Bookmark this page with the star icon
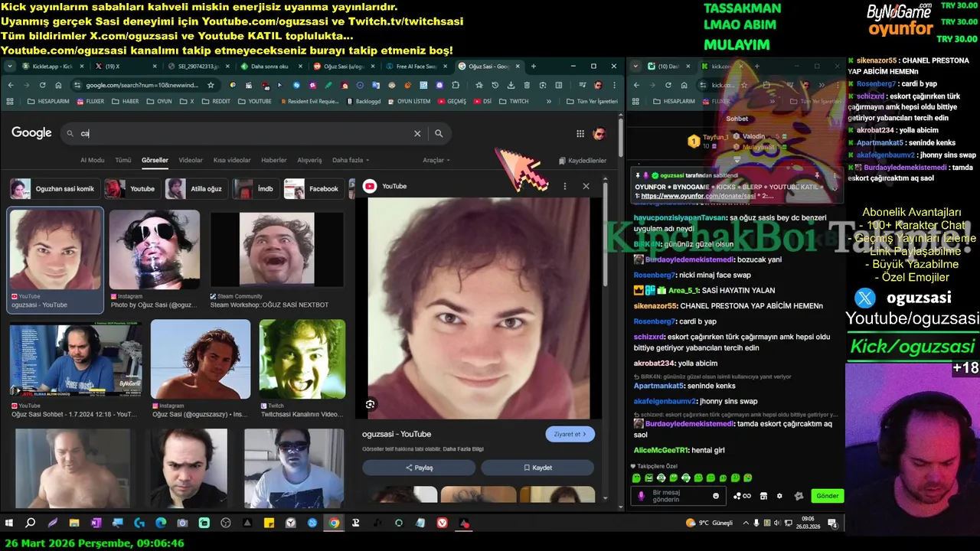 point(211,85)
